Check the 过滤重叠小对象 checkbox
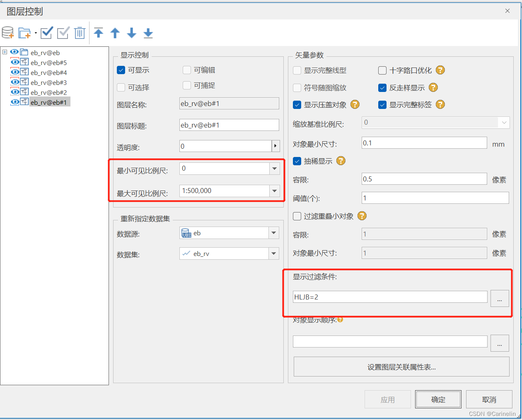Screen dimensions: 522x420 tap(297, 216)
